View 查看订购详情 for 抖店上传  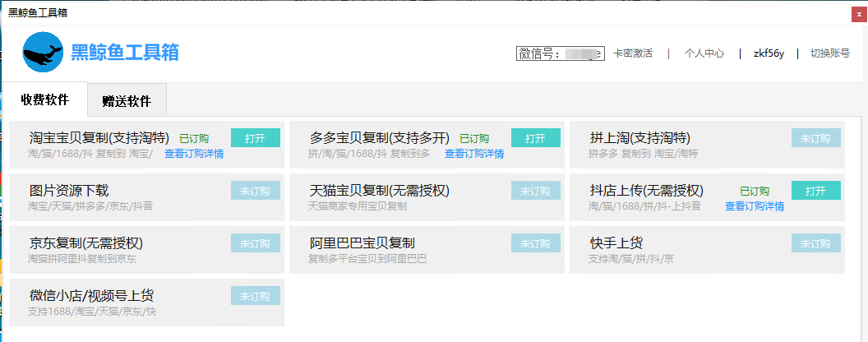point(755,206)
